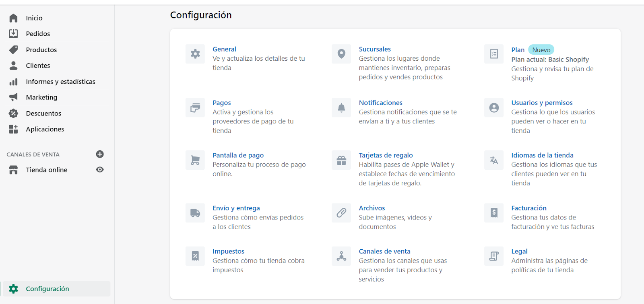Open the Legal settings link

(519, 251)
